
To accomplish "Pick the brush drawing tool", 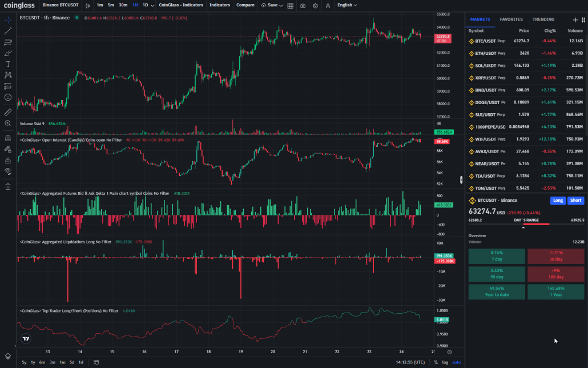I will pos(7,53).
